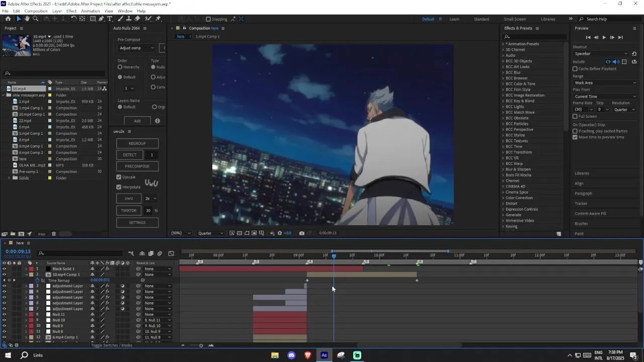Select the Brush tool
The width and height of the screenshot is (644, 362).
121,19
